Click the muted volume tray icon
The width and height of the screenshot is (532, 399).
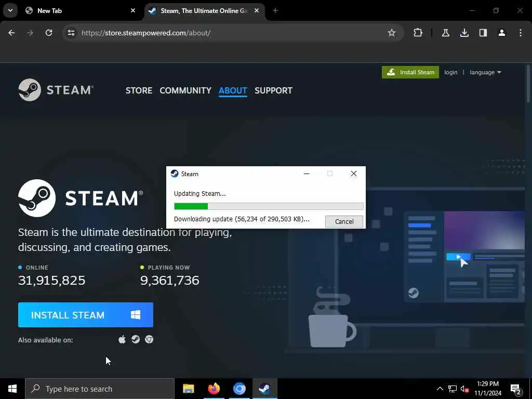pyautogui.click(x=465, y=389)
